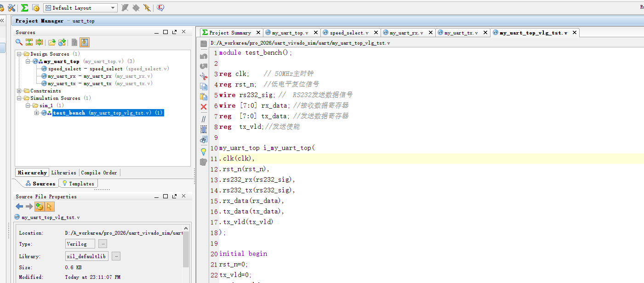Switch to the Compile Order tab
The width and height of the screenshot is (644, 283).
(99, 173)
